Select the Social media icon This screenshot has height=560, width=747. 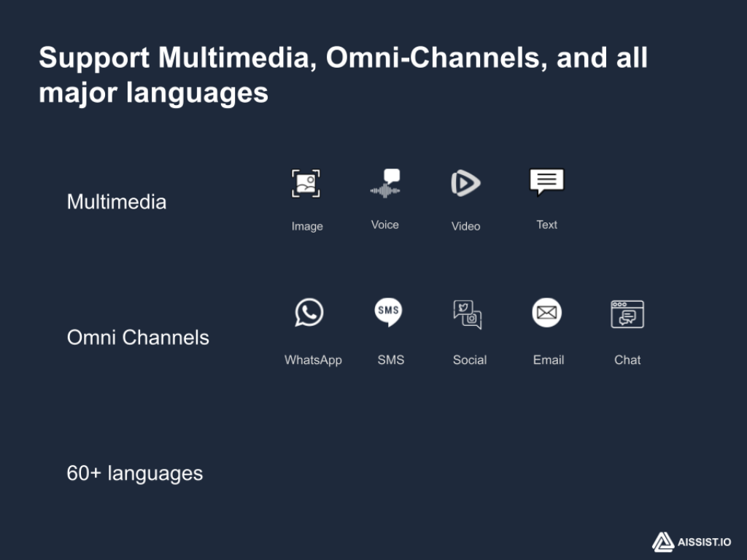point(468,314)
